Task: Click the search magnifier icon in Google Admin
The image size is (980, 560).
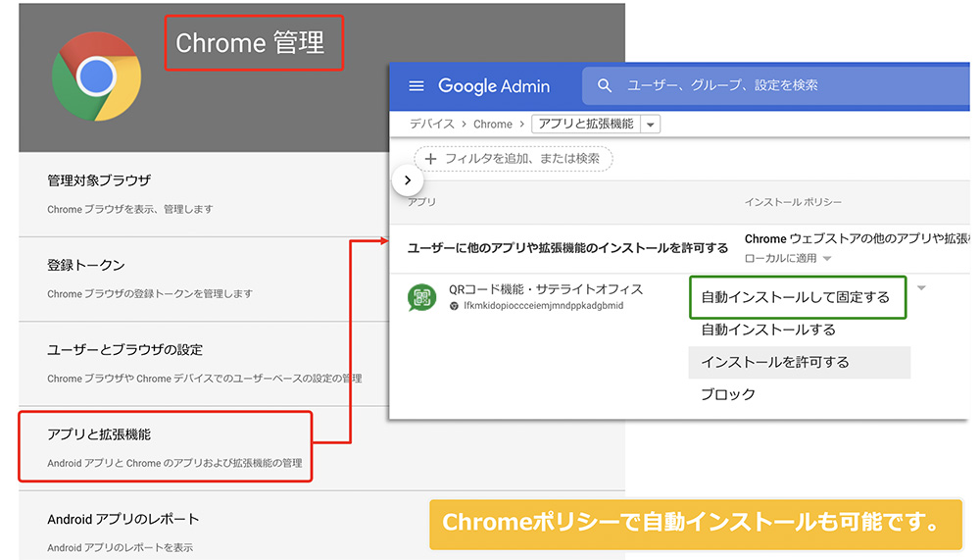Action: click(x=605, y=85)
